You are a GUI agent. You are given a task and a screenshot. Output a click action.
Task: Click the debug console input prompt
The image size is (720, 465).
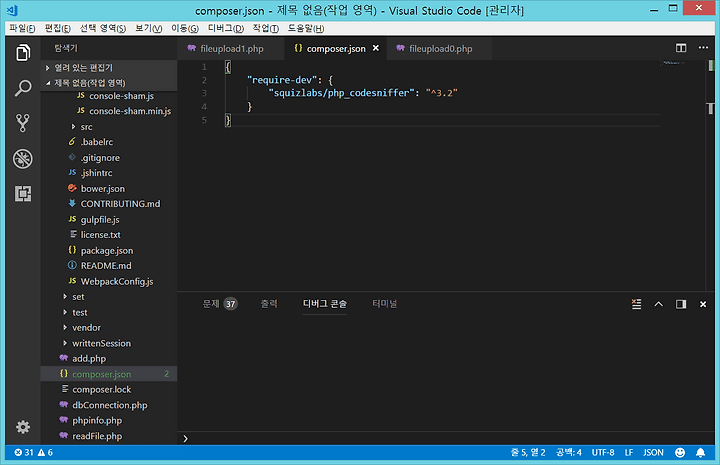point(445,438)
